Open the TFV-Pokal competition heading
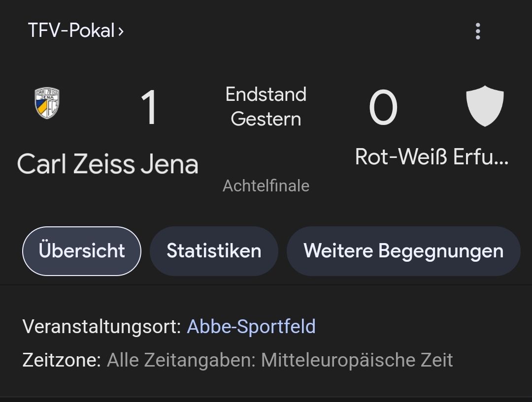 tap(71, 31)
